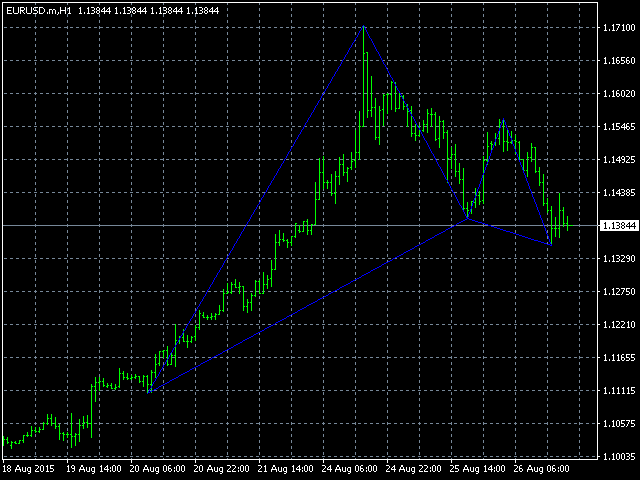This screenshot has height=480, width=640.
Task: Click the 1.10035 price axis value
Action: click(x=619, y=457)
